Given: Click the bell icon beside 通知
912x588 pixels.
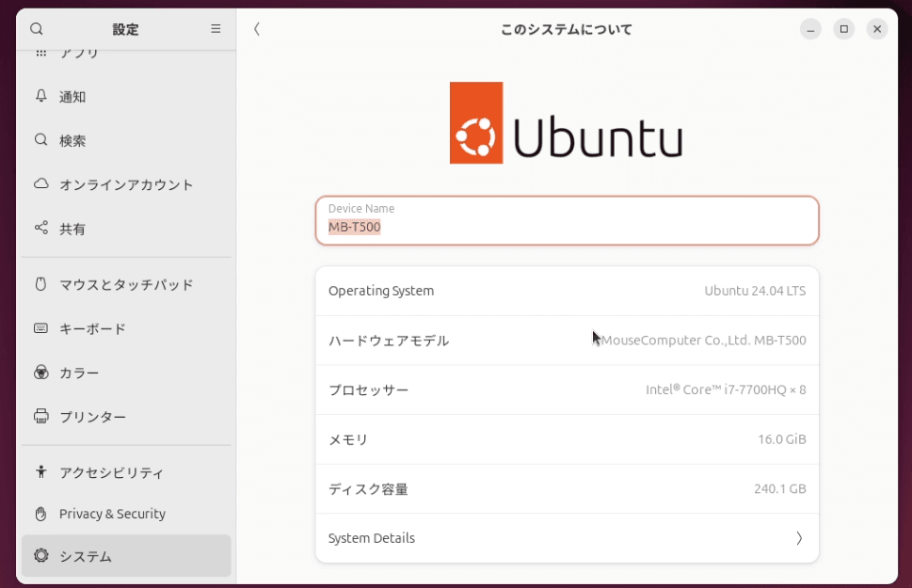Looking at the screenshot, I should (x=40, y=96).
